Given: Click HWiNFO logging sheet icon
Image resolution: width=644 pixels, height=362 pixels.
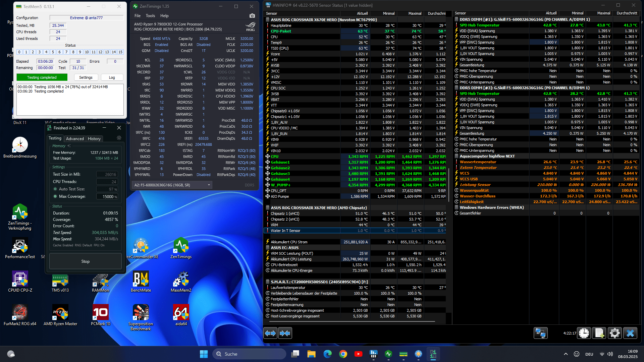Looking at the screenshot, I should pyautogui.click(x=599, y=333).
